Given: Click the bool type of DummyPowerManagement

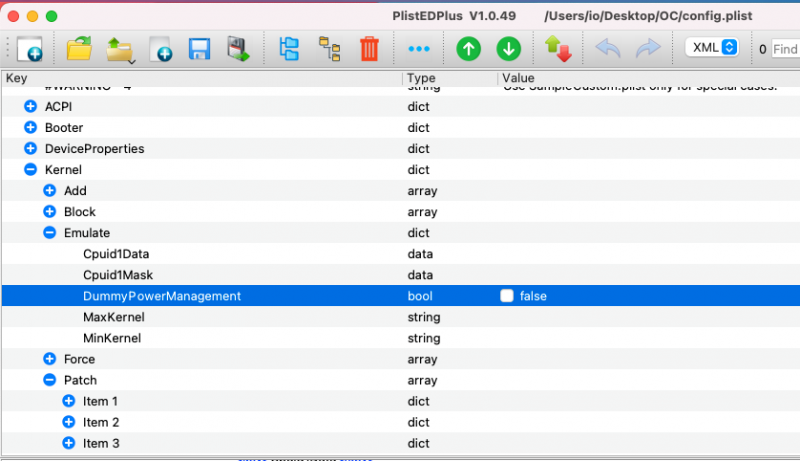Looking at the screenshot, I should [x=420, y=296].
